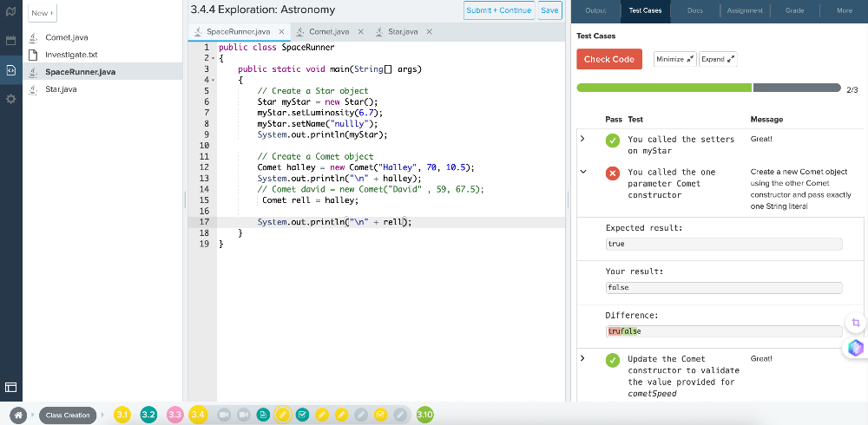Image resolution: width=868 pixels, height=425 pixels.
Task: Expand the 'Update the Comet constructor' test
Action: coord(582,358)
